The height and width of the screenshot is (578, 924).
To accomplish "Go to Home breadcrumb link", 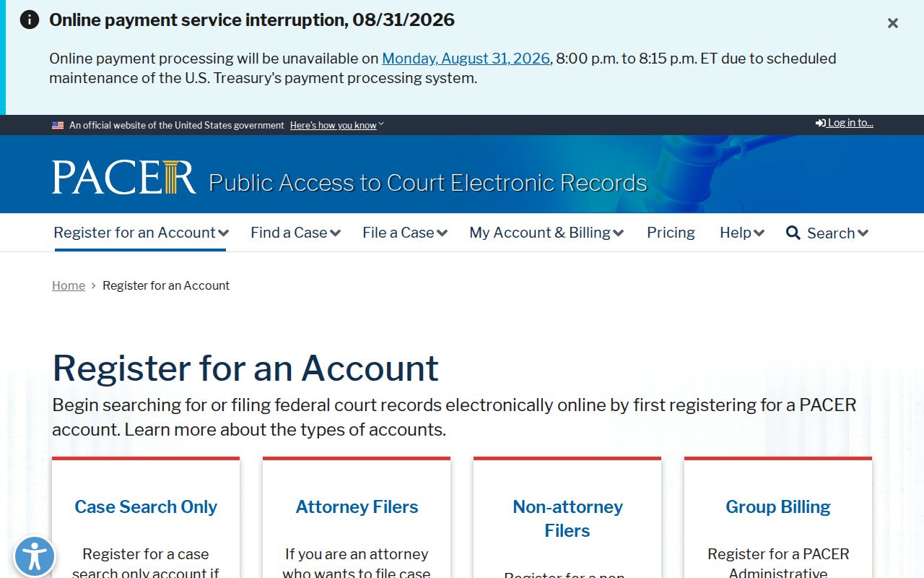I will 69,285.
